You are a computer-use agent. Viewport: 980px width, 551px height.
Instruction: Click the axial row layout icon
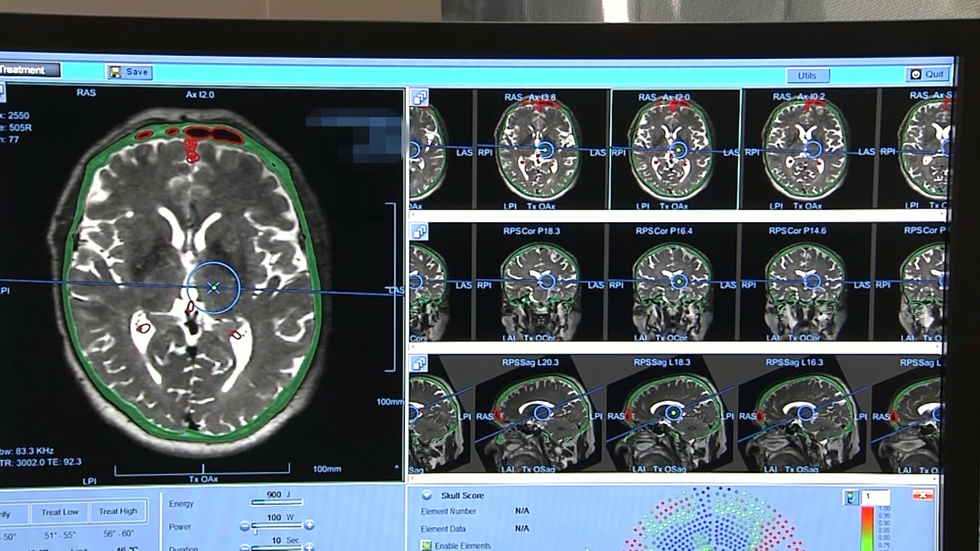coord(419,98)
